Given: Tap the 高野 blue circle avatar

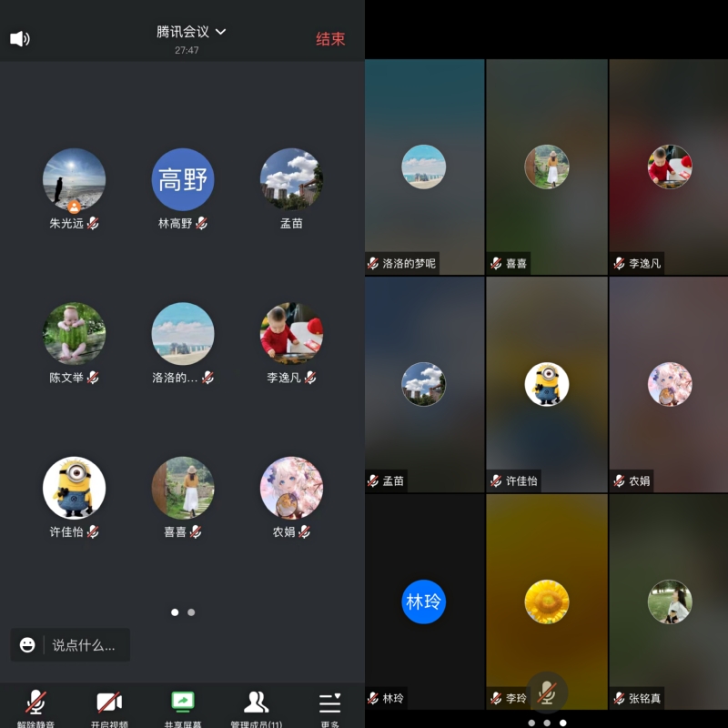Looking at the screenshot, I should pyautogui.click(x=183, y=179).
